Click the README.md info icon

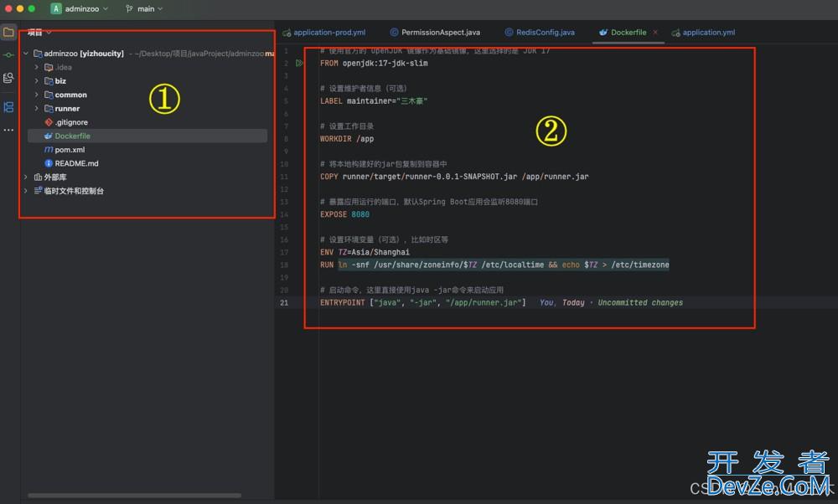[x=49, y=163]
